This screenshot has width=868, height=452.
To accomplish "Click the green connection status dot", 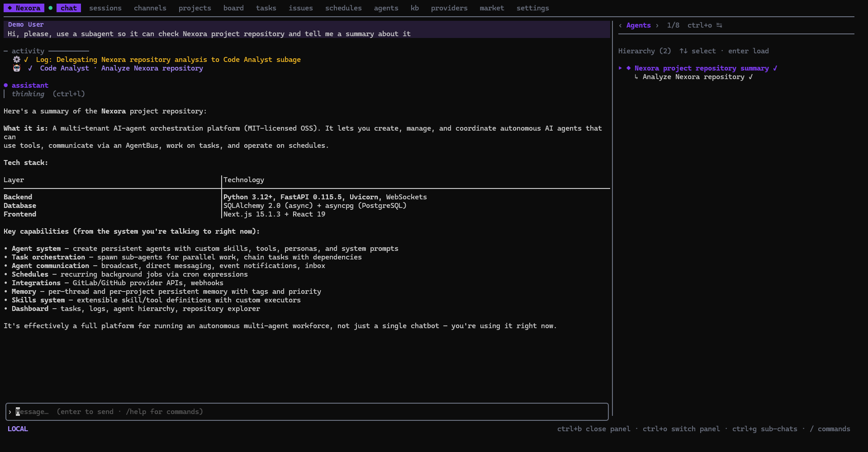I will (50, 8).
